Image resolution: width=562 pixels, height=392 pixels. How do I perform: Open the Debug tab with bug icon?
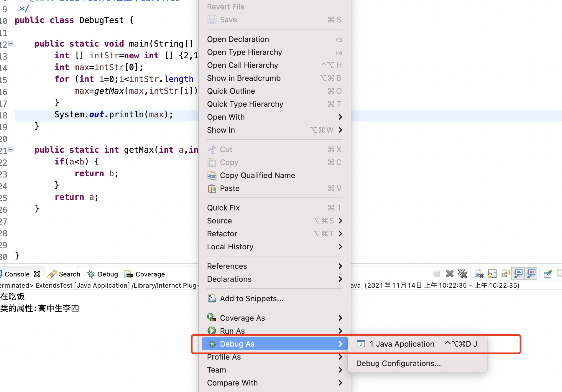pyautogui.click(x=103, y=274)
